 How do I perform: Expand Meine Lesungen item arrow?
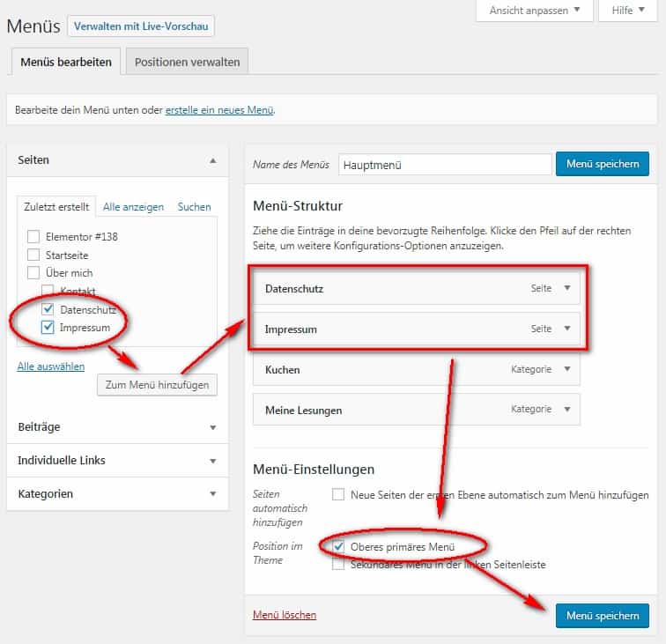pos(567,409)
